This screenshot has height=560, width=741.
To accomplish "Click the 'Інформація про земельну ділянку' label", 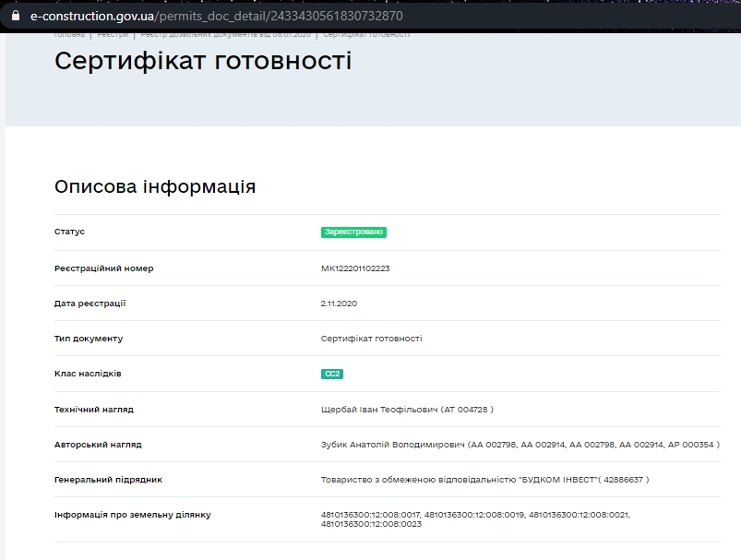I will (x=132, y=515).
